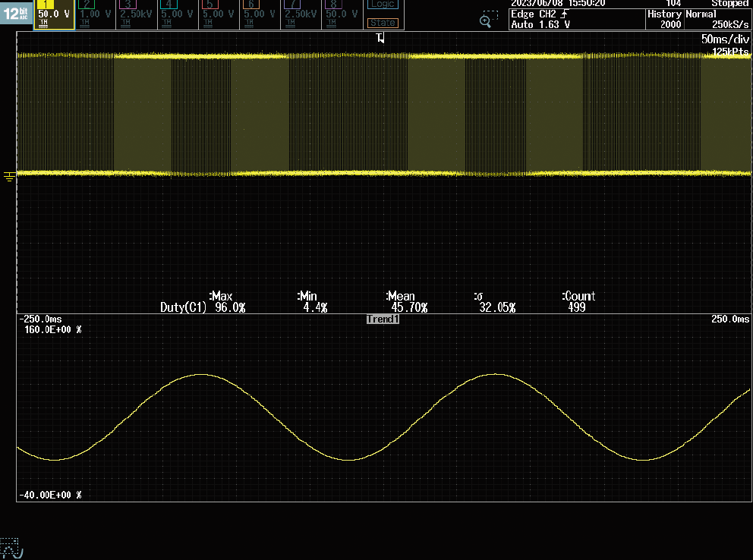Open the History 2000 waveform menu
Screen dimensions: 753x560
pos(664,19)
